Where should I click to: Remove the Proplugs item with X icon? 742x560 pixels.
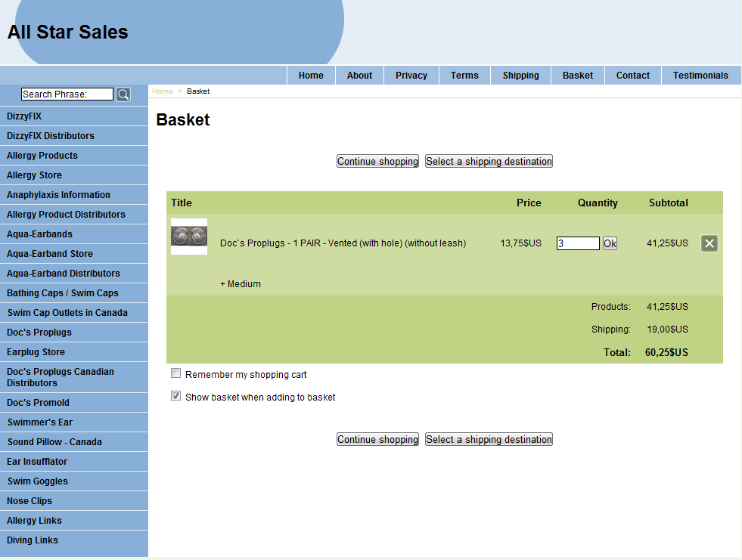click(x=709, y=243)
